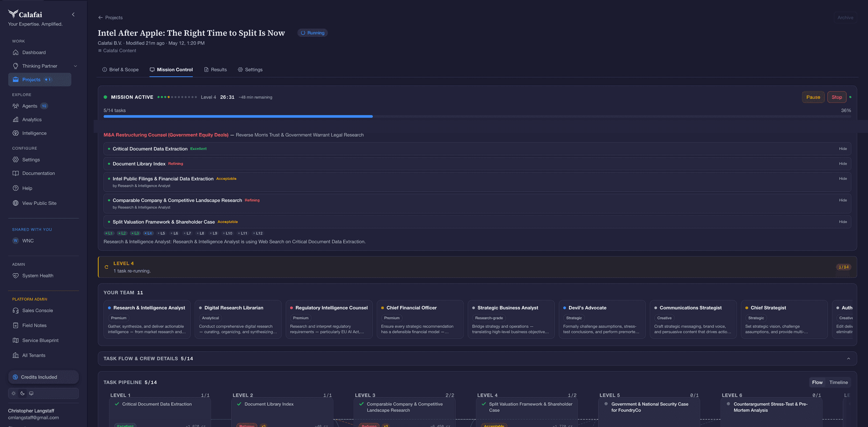Expand the Level 4 re-running banner

(477, 267)
